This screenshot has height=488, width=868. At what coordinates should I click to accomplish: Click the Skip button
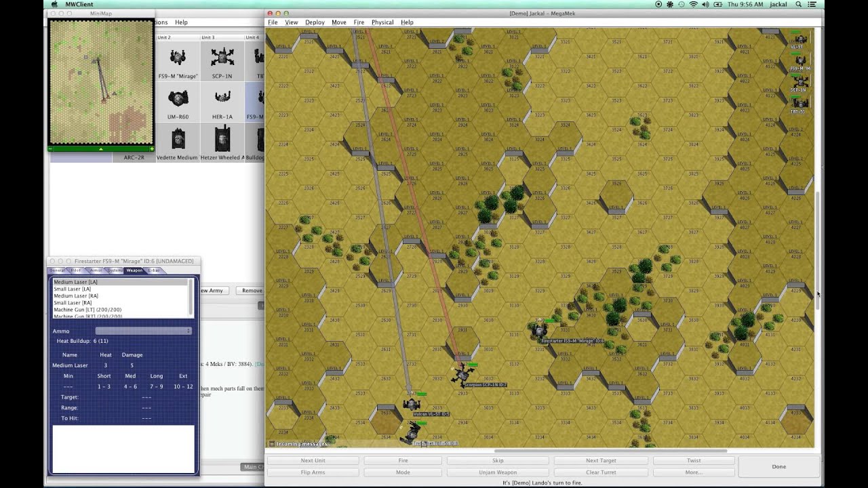coord(498,460)
